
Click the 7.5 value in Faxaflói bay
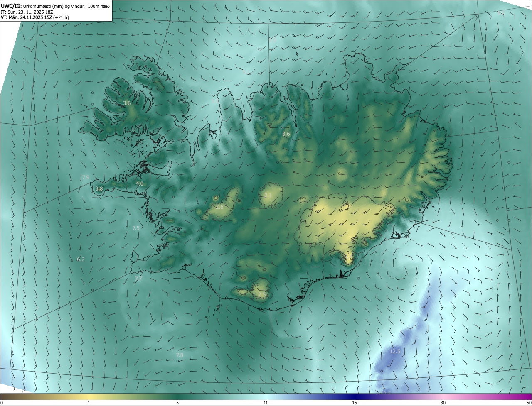coord(136,228)
